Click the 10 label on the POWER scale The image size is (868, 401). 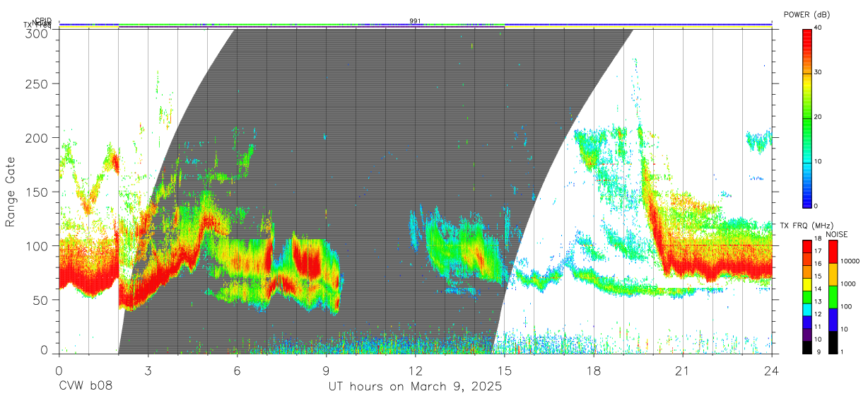pyautogui.click(x=817, y=161)
